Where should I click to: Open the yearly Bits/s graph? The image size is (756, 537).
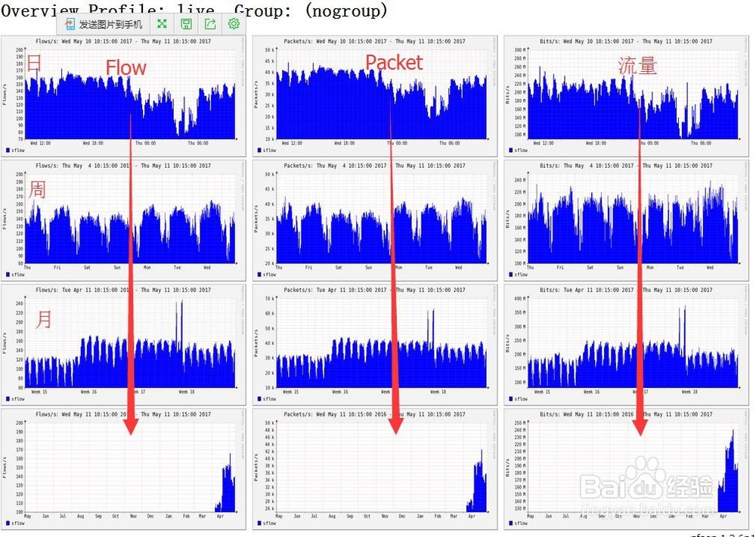(x=626, y=469)
